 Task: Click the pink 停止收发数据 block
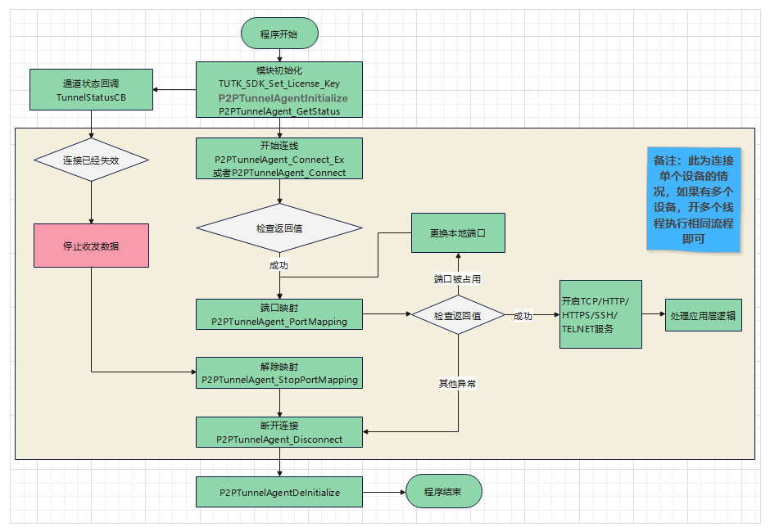(91, 245)
